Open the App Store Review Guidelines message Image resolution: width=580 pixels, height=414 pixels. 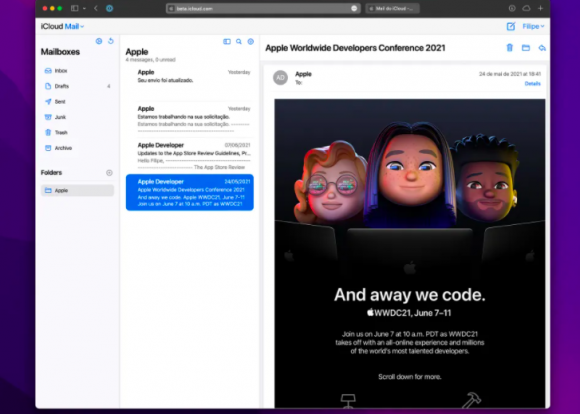pos(190,155)
